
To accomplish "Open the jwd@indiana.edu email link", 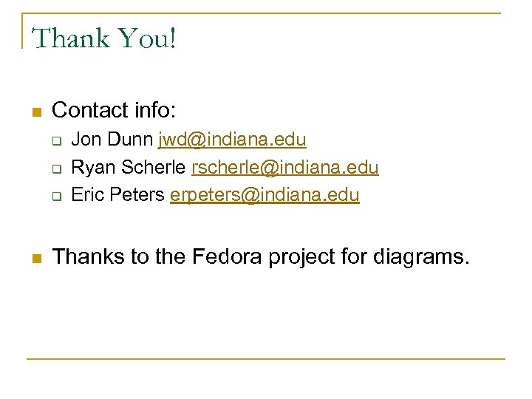I will click(x=232, y=140).
